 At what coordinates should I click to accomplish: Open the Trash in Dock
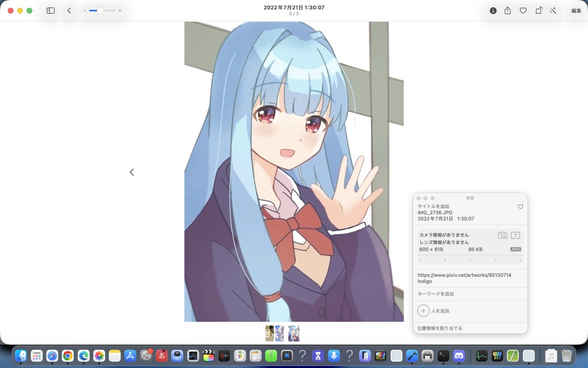(567, 355)
